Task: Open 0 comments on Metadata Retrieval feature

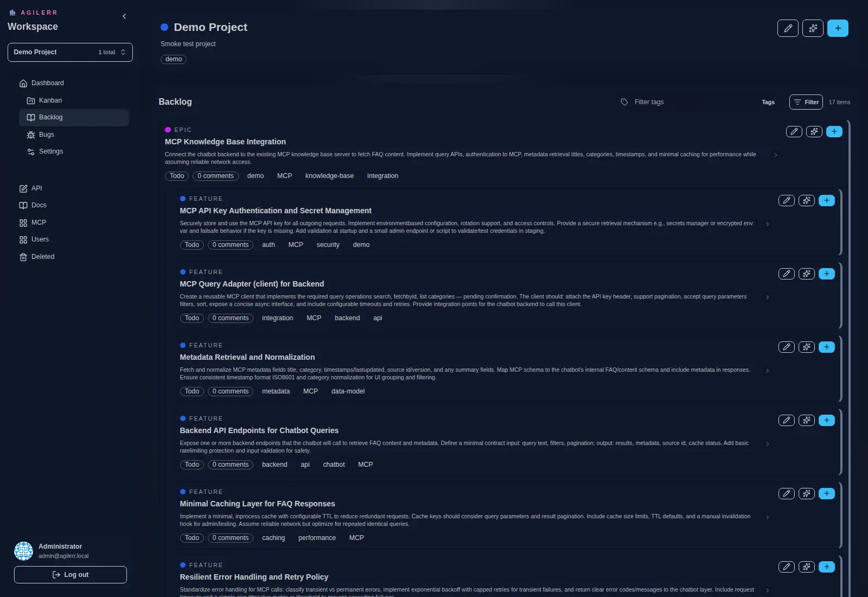Action: [230, 391]
